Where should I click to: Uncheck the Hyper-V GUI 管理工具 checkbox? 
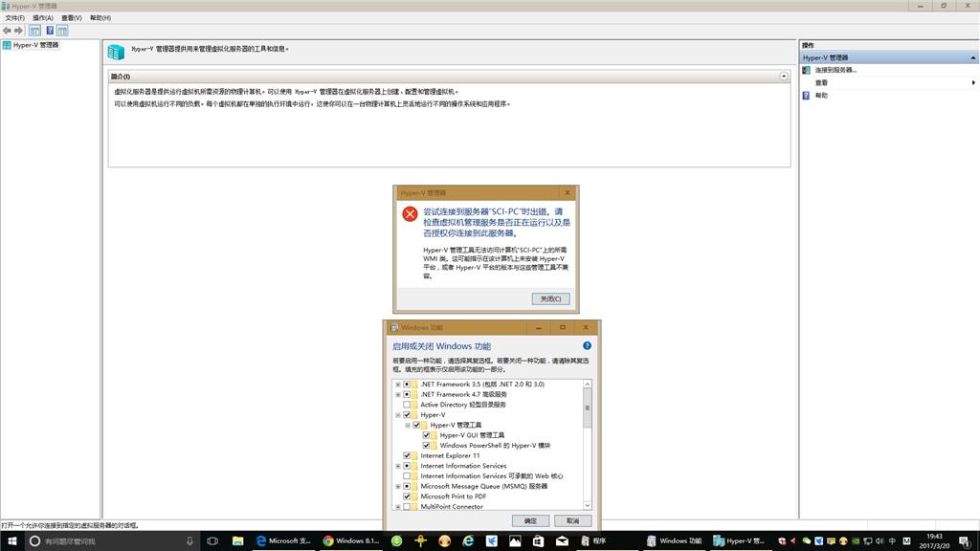pyautogui.click(x=426, y=435)
